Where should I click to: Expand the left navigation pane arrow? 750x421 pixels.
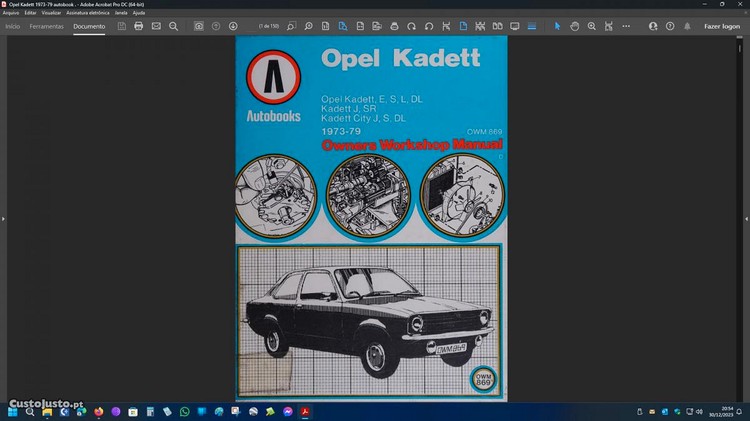click(x=4, y=218)
